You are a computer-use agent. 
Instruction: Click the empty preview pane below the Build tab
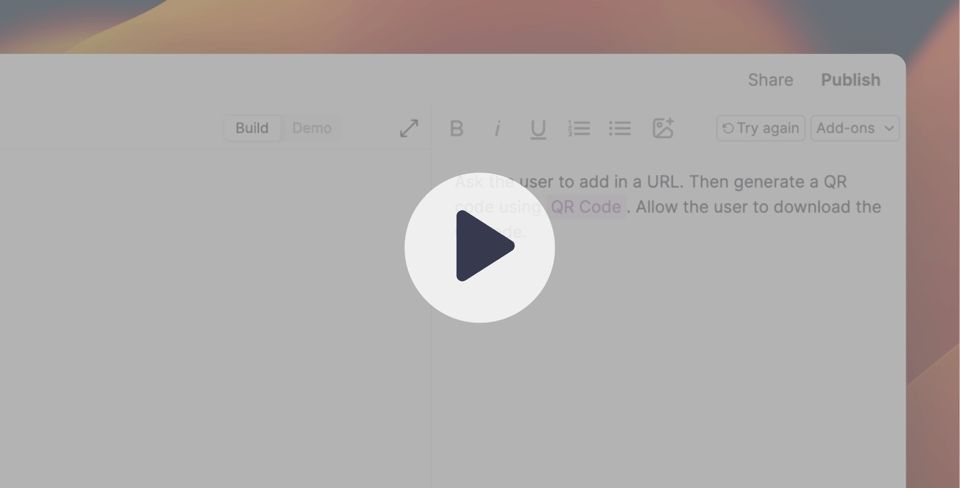pos(214,318)
